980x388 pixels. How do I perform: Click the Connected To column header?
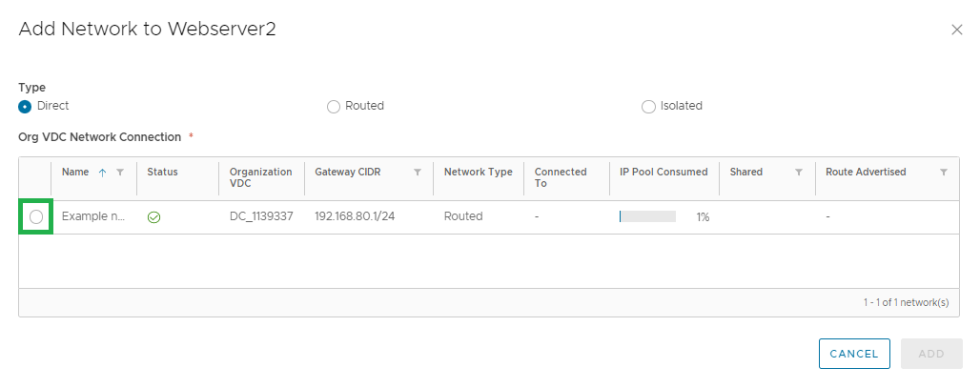(x=561, y=177)
